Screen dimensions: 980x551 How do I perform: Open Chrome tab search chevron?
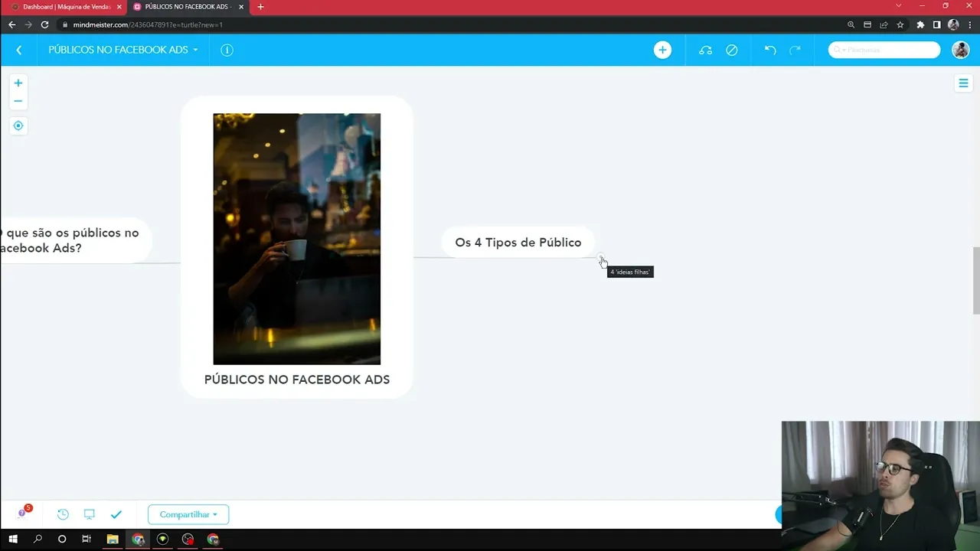pos(899,6)
